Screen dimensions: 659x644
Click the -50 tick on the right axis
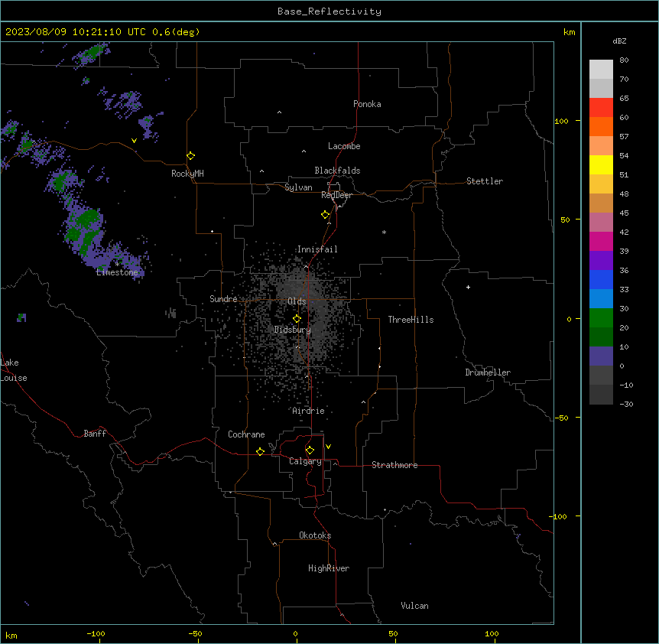[561, 418]
